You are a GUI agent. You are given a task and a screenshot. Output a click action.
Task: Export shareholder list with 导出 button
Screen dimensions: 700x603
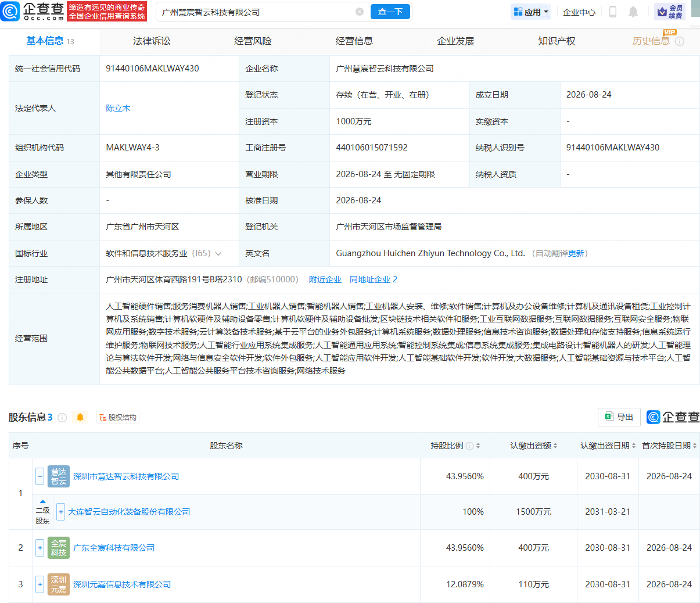pos(619,417)
